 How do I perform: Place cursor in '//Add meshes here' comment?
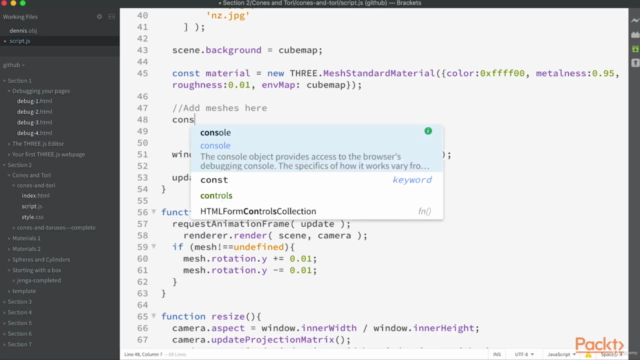point(219,108)
